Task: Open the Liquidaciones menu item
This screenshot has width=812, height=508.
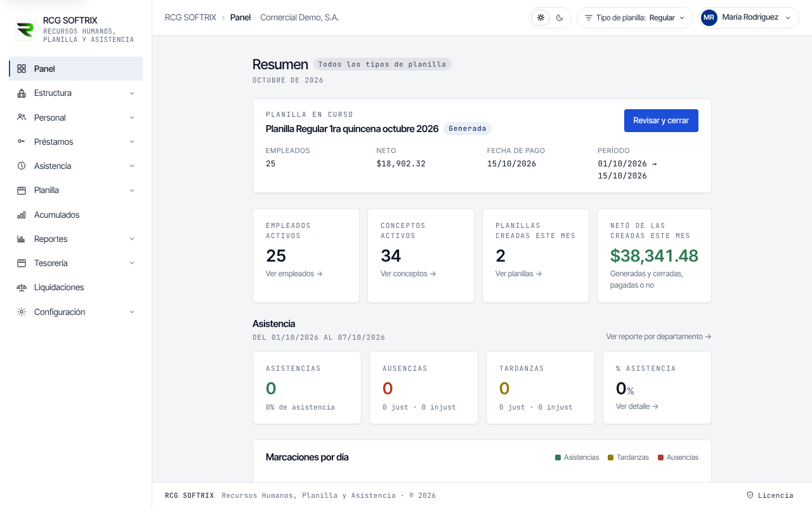Action: [76, 288]
